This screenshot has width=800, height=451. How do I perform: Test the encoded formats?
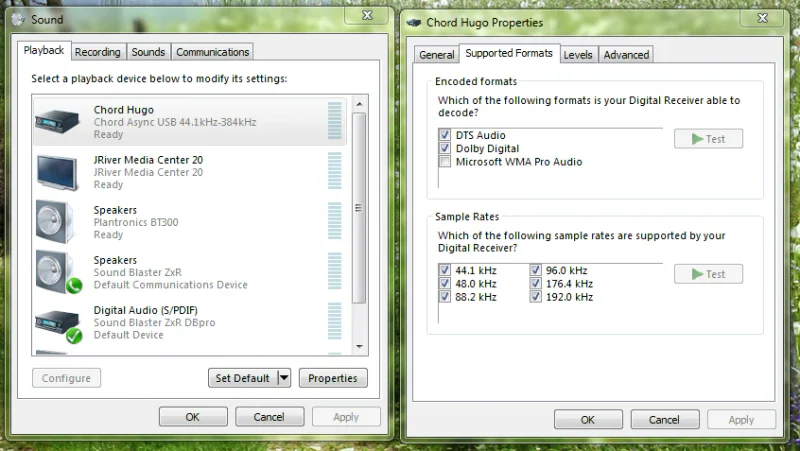(708, 139)
